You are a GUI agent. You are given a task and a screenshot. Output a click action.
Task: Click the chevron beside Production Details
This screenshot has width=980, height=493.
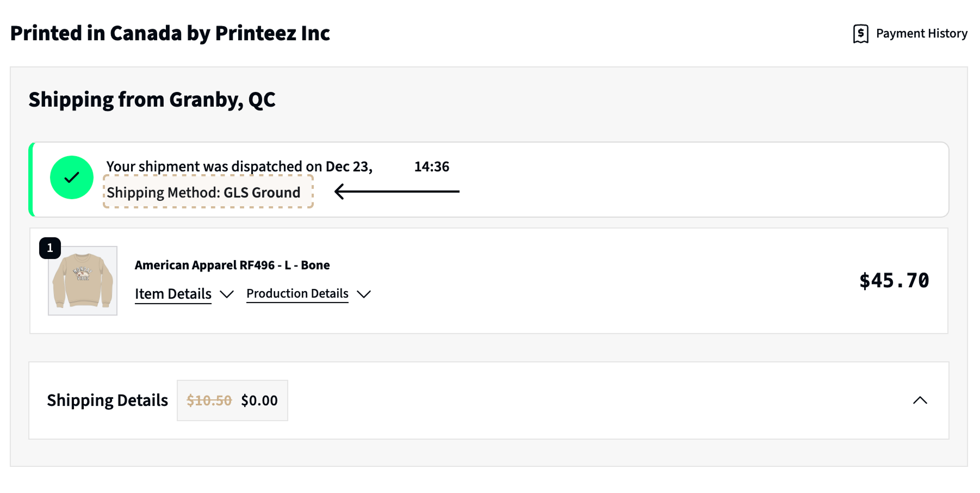tap(364, 294)
